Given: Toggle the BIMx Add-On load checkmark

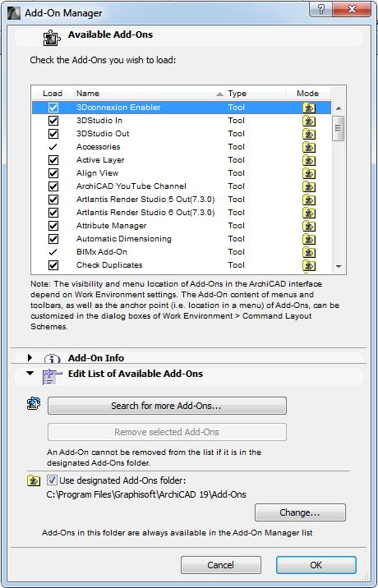Looking at the screenshot, I should pos(53,252).
